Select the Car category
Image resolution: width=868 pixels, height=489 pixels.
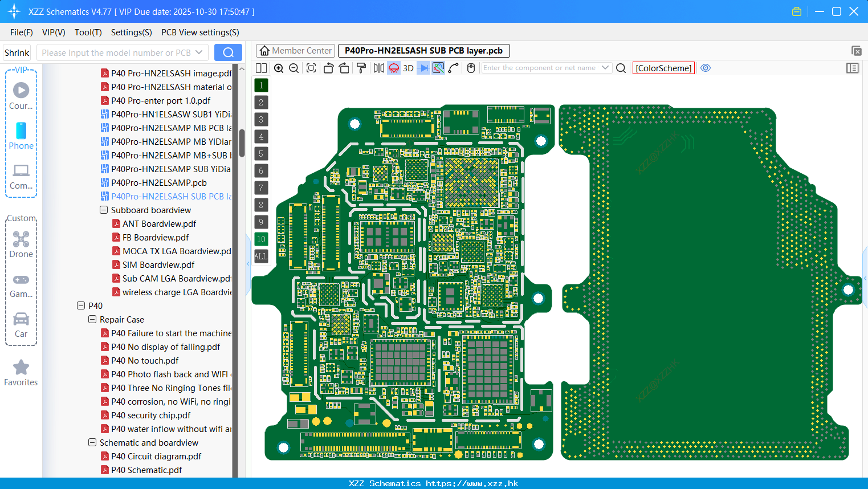click(x=21, y=325)
